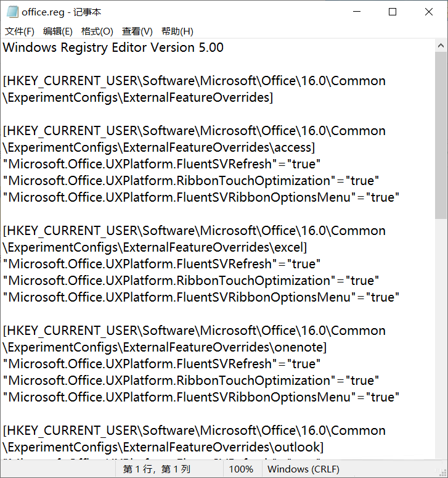Maximize the Notepad window

pos(393,12)
